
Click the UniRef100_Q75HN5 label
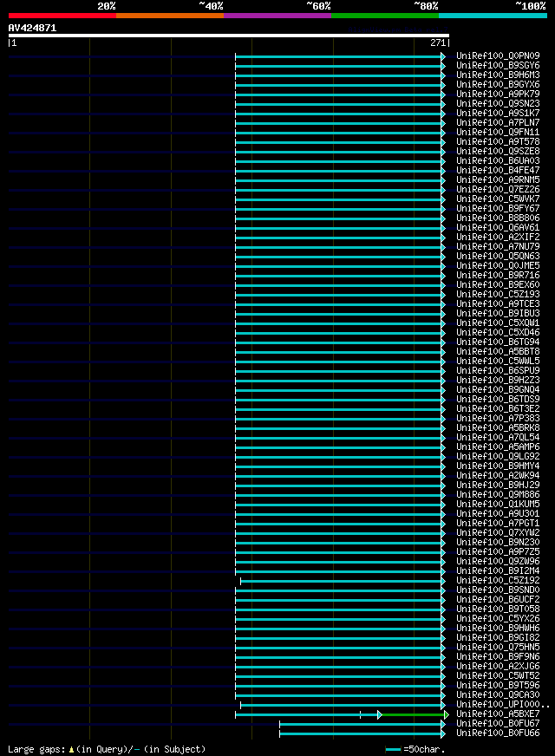pyautogui.click(x=498, y=647)
